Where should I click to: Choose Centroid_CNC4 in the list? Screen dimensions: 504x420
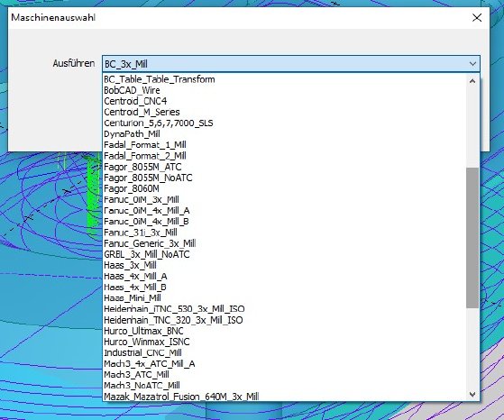pyautogui.click(x=285, y=101)
